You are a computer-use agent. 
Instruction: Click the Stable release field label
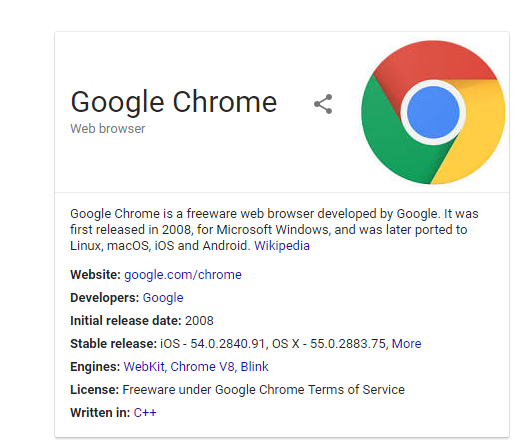tap(113, 343)
